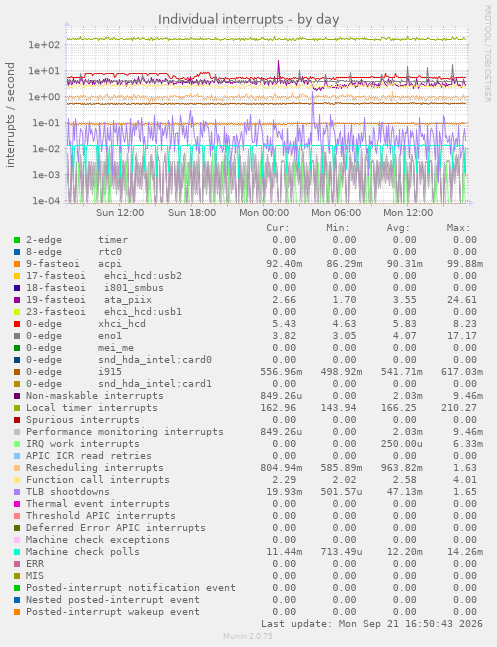Click the purple ata_piix legend swatch
The width and height of the screenshot is (497, 647).
tap(17, 300)
